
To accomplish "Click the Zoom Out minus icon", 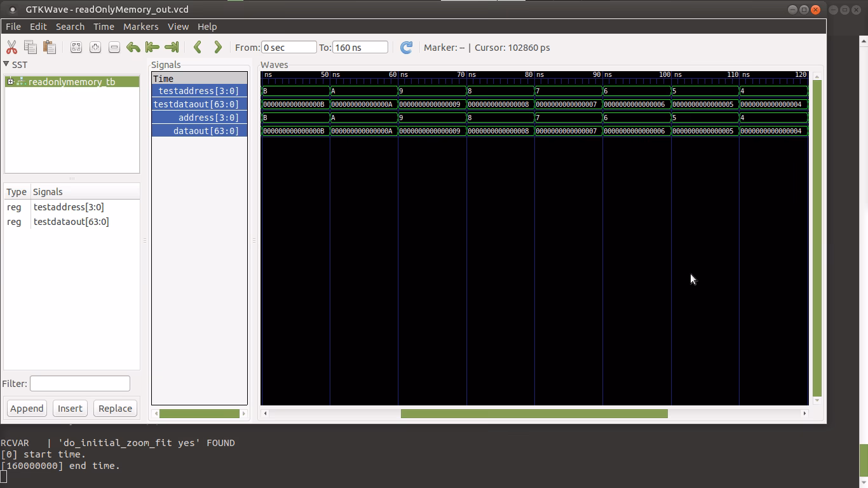I will coord(114,47).
